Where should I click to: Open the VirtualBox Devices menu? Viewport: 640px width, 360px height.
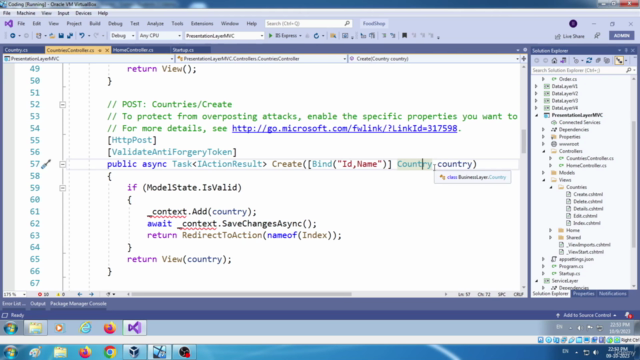pyautogui.click(x=83, y=13)
